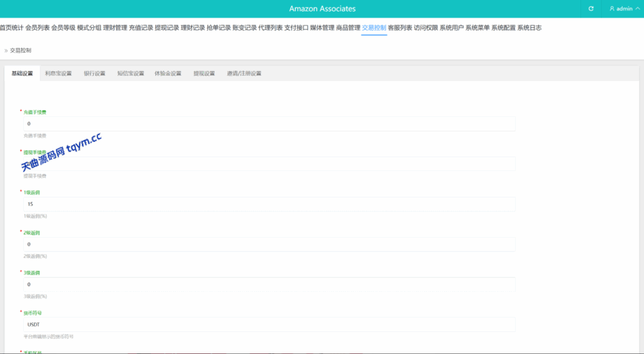Screen dimensions: 644x354
Task: Open 系统用户 menu item
Action: [x=452, y=28]
